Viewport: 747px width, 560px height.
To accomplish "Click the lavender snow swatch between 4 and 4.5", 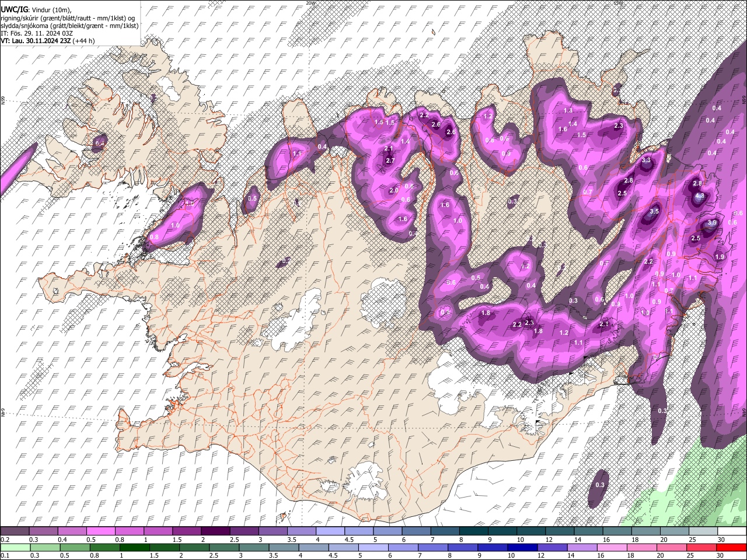I will point(330,531).
